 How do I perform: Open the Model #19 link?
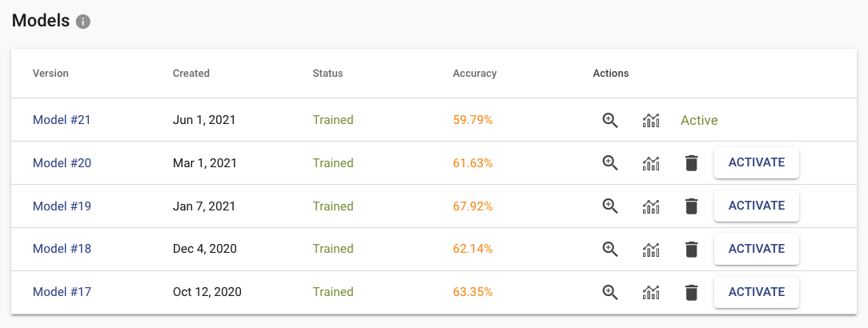click(x=62, y=206)
